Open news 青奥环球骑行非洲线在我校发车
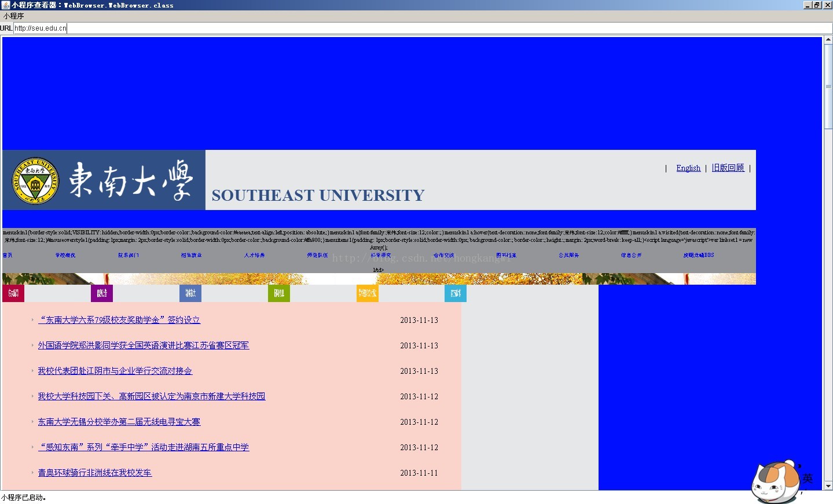The height and width of the screenshot is (504, 833). (95, 473)
